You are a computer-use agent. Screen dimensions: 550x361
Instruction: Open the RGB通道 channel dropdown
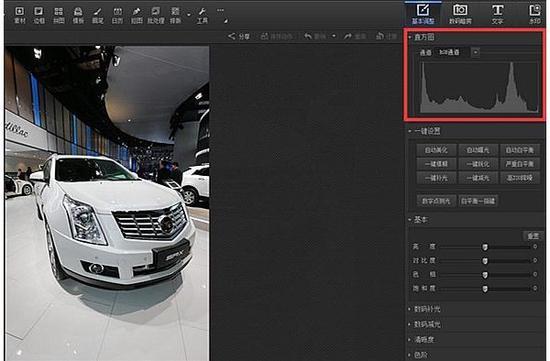[x=476, y=52]
